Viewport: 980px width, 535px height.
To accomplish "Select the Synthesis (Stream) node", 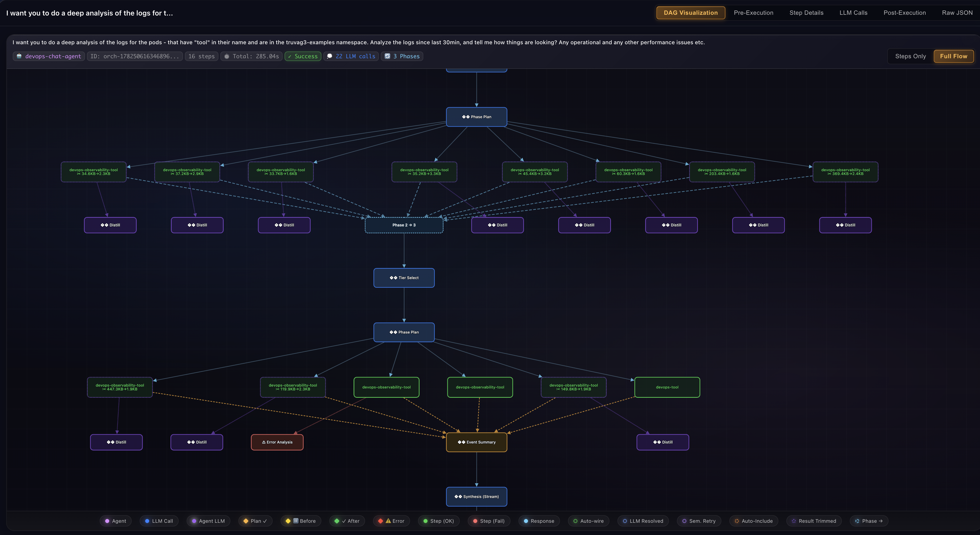I will 476,496.
